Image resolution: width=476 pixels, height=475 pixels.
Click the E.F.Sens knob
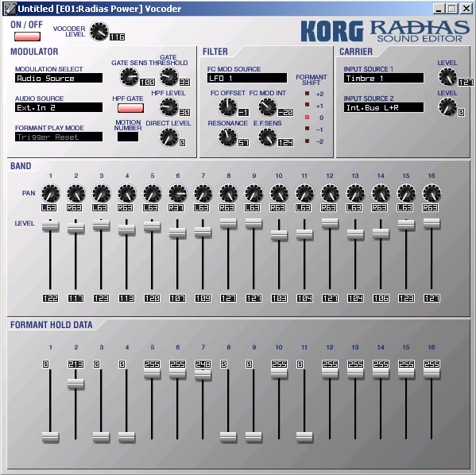tap(267, 137)
